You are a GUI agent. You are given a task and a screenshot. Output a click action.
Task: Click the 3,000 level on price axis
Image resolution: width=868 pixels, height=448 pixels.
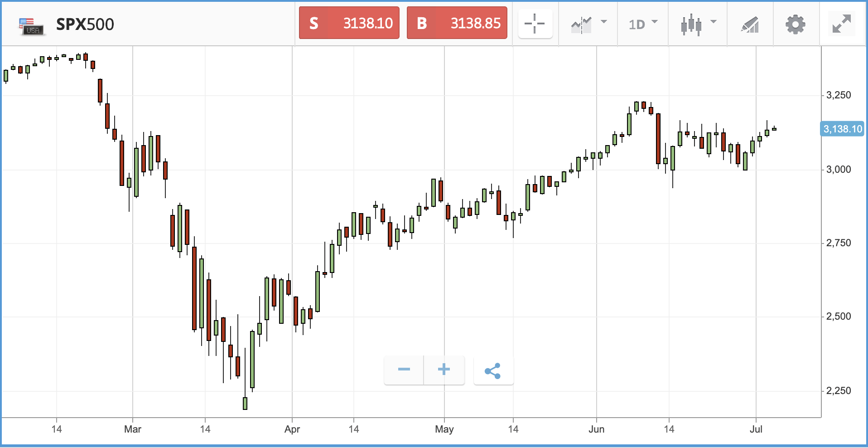(x=839, y=170)
